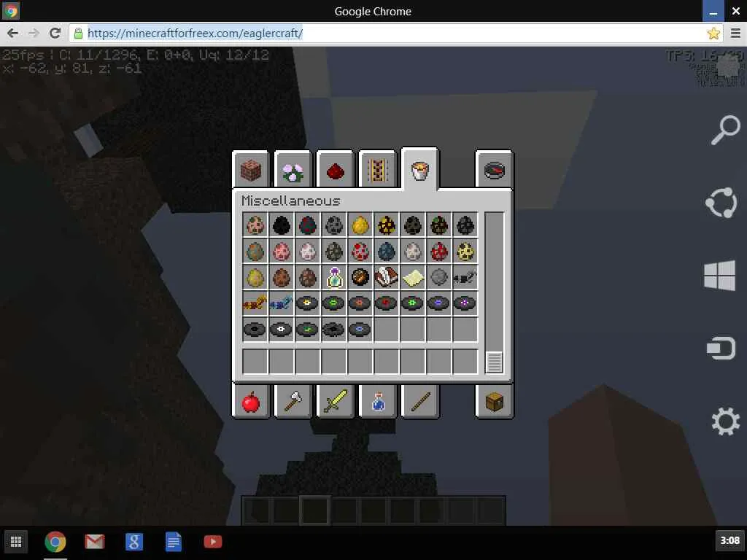The height and width of the screenshot is (560, 747).
Task: Open the Redstone tab
Action: 335,170
